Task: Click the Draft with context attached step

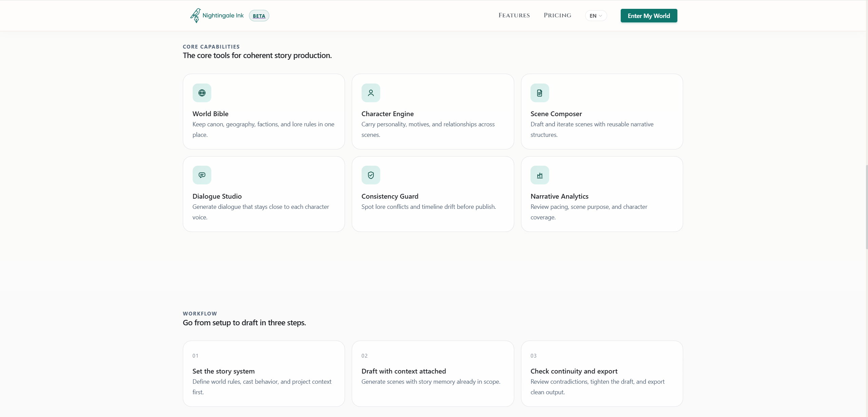Action: [x=404, y=371]
